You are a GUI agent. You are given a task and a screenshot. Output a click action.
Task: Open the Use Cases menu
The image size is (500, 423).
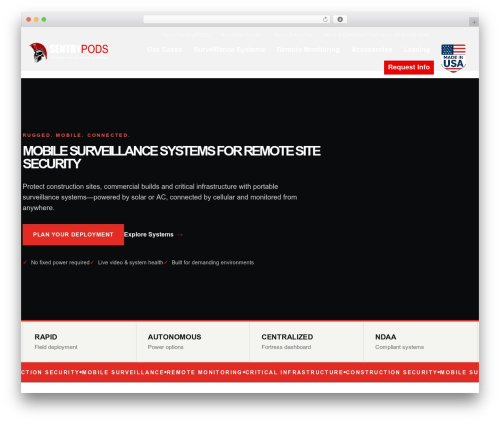point(165,50)
